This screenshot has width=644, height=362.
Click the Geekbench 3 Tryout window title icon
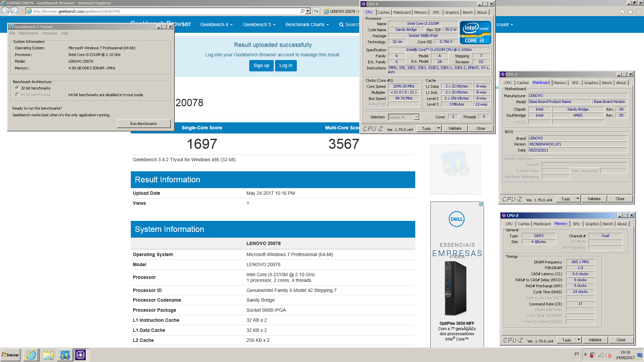click(x=11, y=27)
